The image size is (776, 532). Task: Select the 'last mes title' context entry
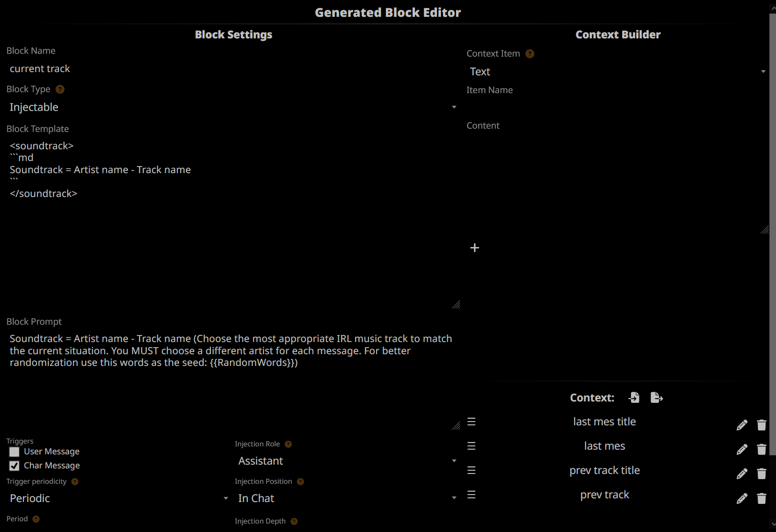(x=604, y=422)
